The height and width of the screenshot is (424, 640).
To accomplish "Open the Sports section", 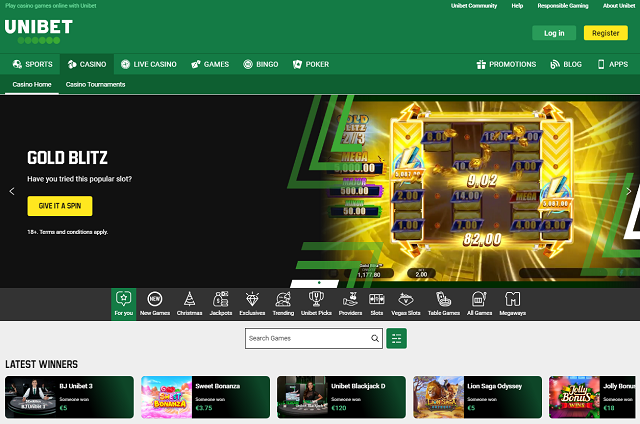I will (x=33, y=64).
